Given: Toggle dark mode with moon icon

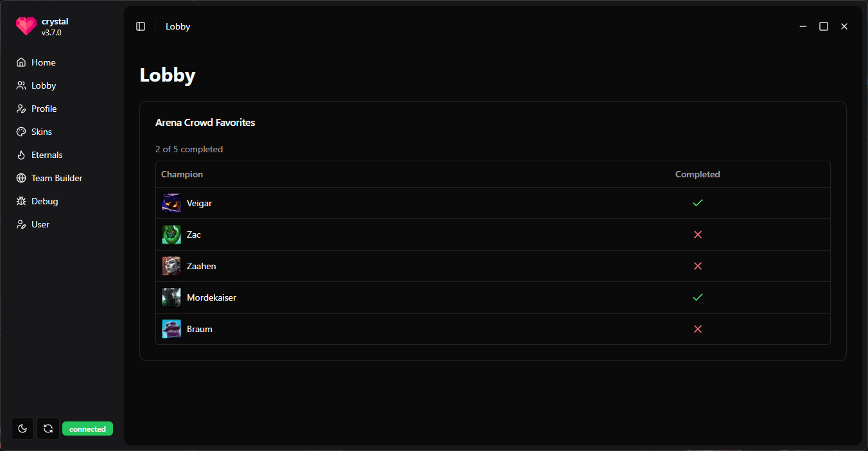Looking at the screenshot, I should [22, 429].
